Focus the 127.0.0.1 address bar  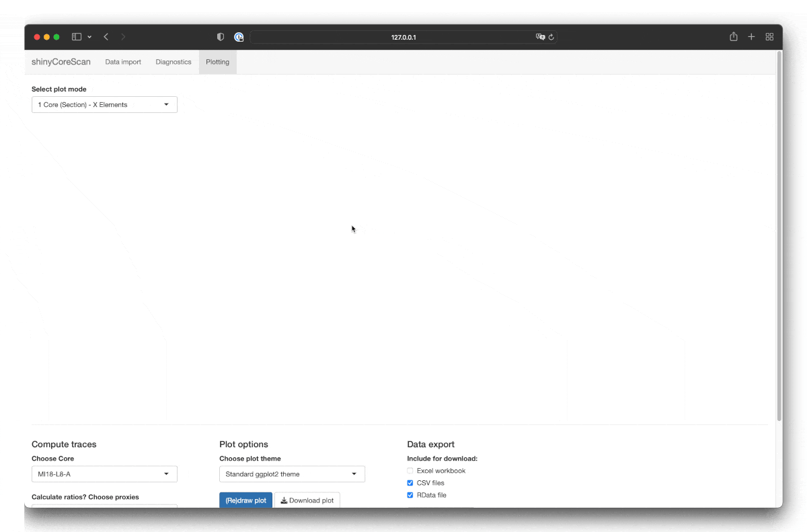click(x=403, y=37)
